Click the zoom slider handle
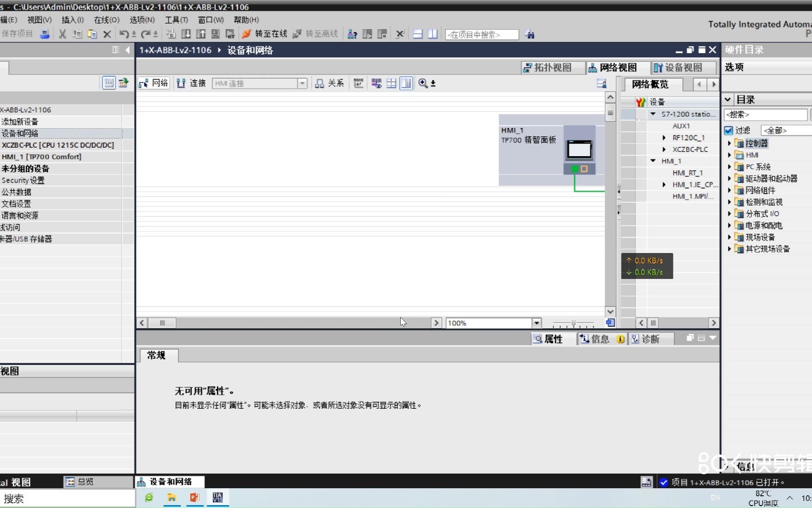Screen dimensions: 812x508 click(x=573, y=323)
